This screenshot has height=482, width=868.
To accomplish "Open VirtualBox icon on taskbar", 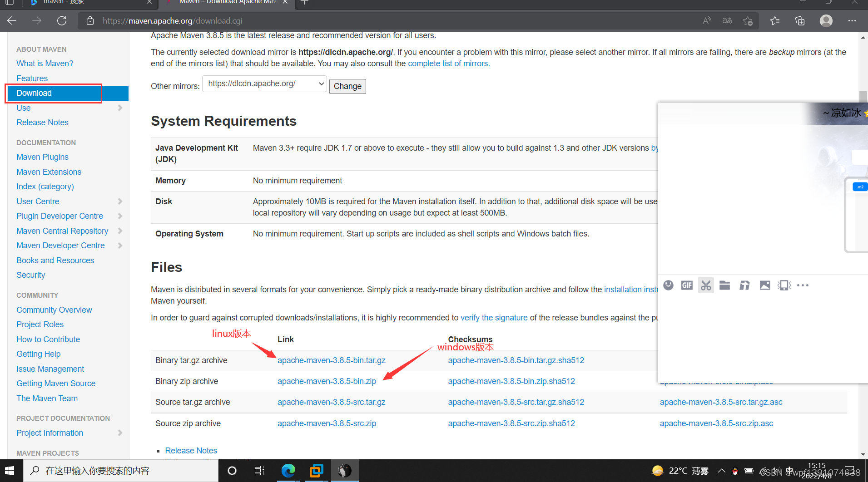I will click(x=316, y=471).
